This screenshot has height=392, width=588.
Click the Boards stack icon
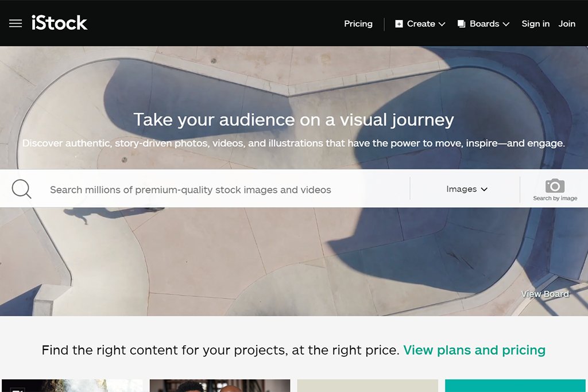462,24
